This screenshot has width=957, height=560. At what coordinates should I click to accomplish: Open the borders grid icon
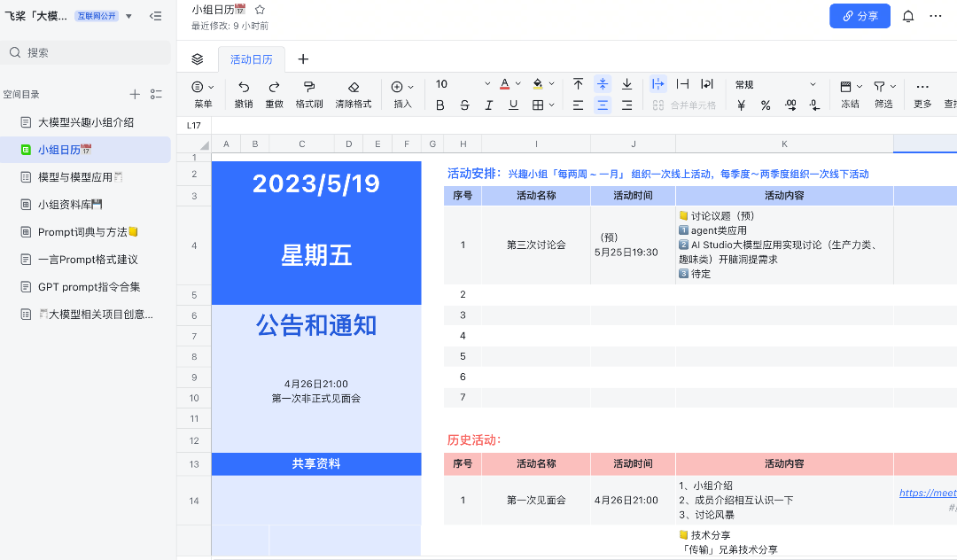(538, 105)
